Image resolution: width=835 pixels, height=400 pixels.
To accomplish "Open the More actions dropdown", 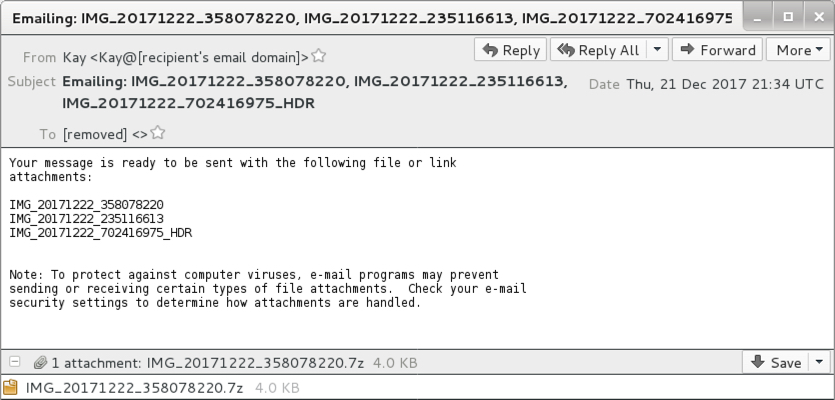I will point(799,50).
